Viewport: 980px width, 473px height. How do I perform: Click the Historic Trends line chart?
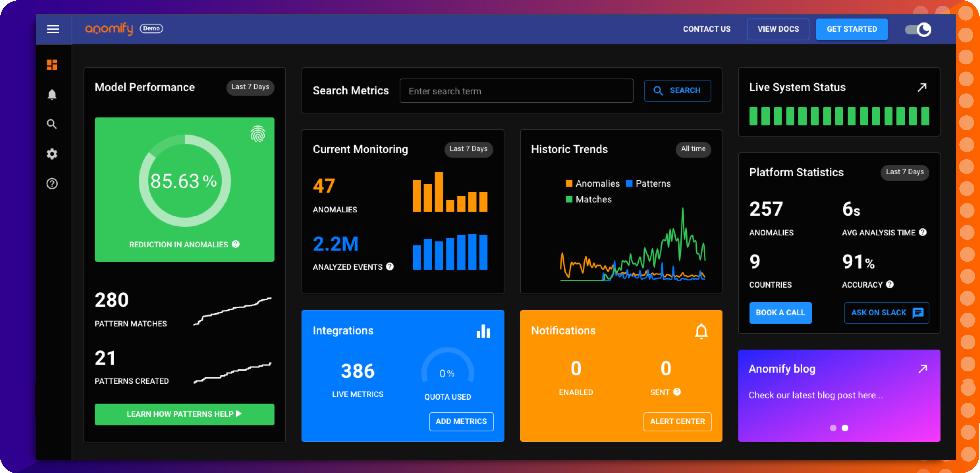pyautogui.click(x=632, y=244)
